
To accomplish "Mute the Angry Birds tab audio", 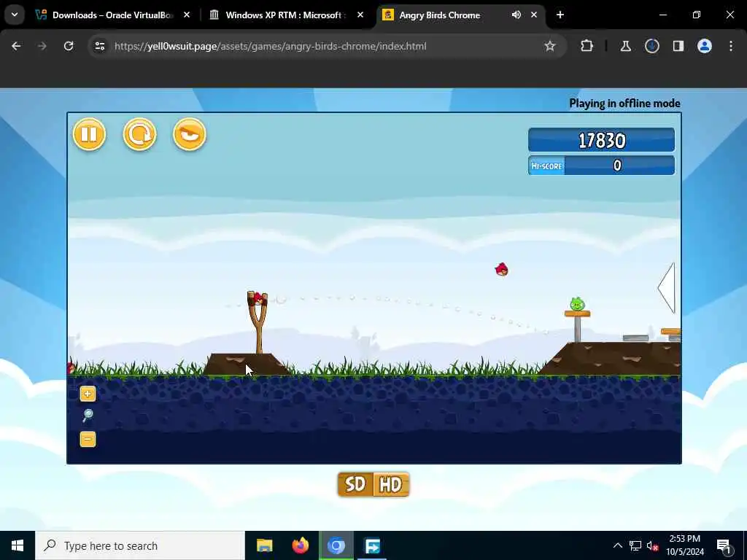I will point(516,15).
